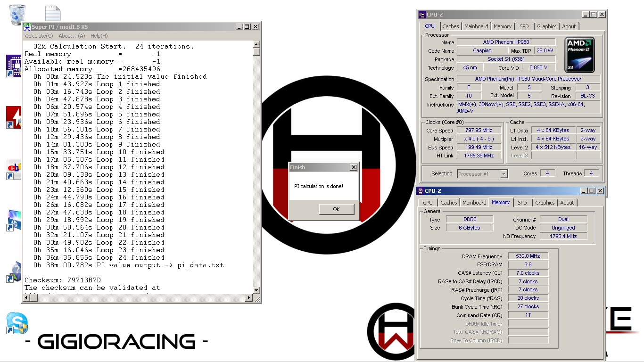Image resolution: width=644 pixels, height=362 pixels.
Task: Open SPD tab in lower CPU-Z window
Action: point(522,203)
